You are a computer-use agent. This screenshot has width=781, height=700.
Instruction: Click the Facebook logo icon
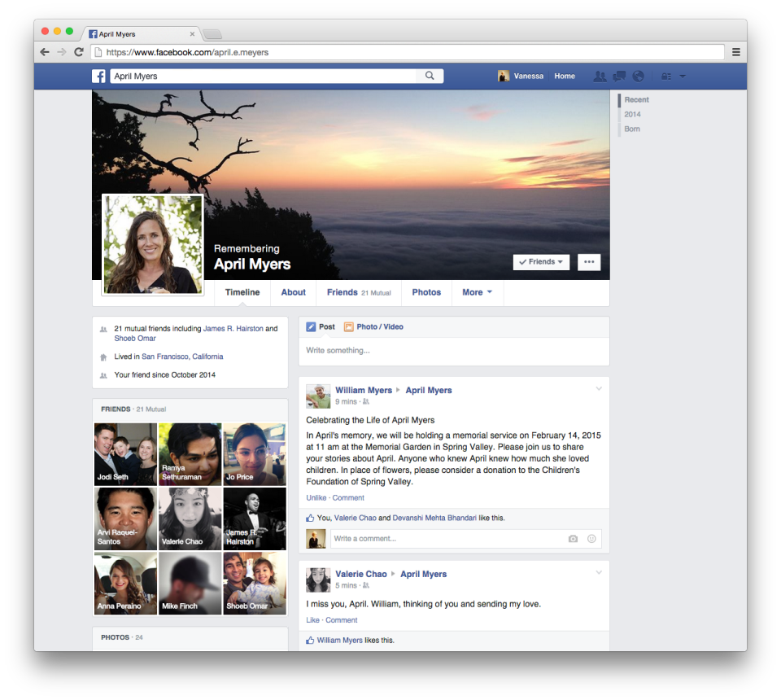(98, 76)
